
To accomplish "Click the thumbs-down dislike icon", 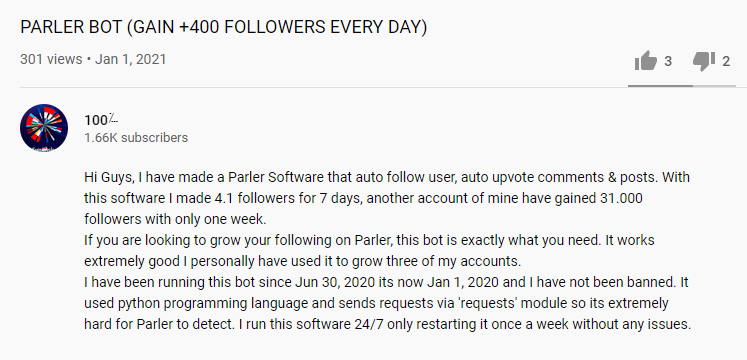I will tap(704, 61).
